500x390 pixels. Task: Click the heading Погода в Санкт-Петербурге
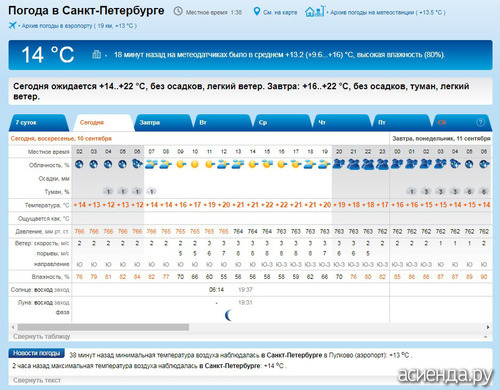pyautogui.click(x=86, y=11)
